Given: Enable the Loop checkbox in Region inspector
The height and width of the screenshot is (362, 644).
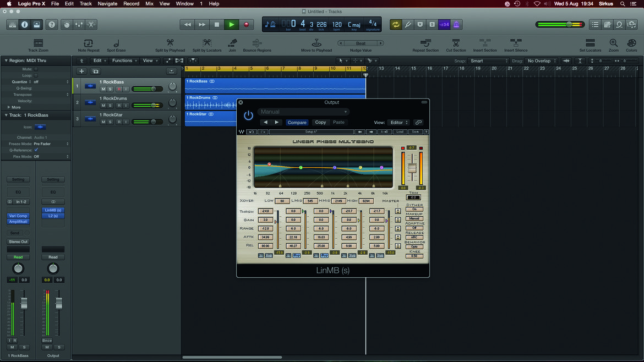Looking at the screenshot, I should (36, 75).
